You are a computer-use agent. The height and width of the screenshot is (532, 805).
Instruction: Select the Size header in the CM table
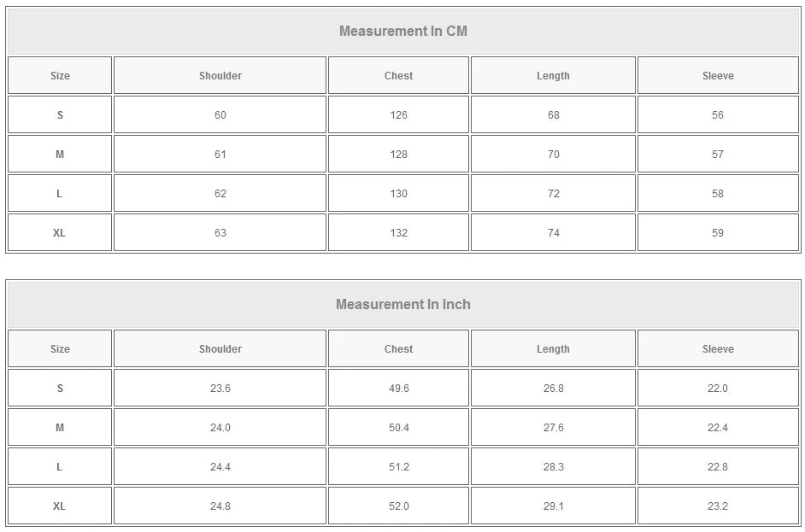pyautogui.click(x=60, y=76)
